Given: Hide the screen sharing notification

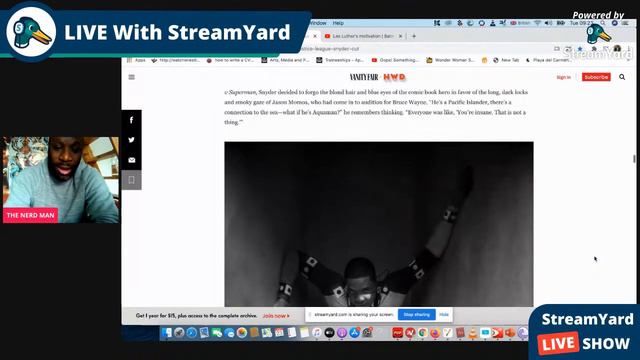Looking at the screenshot, I should point(444,315).
